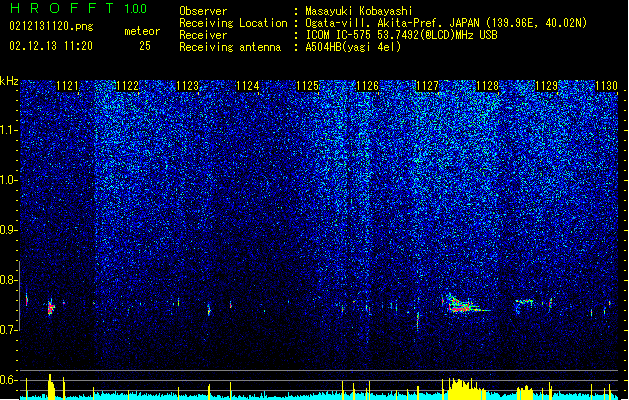629x400 pixels.
Task: Click the 1122 time marker
Action: pyautogui.click(x=127, y=86)
